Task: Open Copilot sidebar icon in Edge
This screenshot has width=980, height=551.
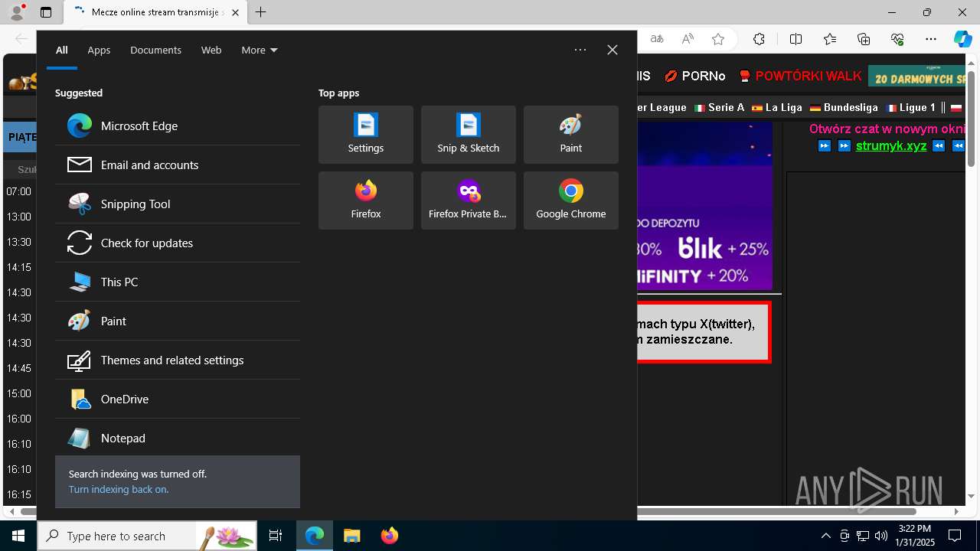Action: point(963,39)
